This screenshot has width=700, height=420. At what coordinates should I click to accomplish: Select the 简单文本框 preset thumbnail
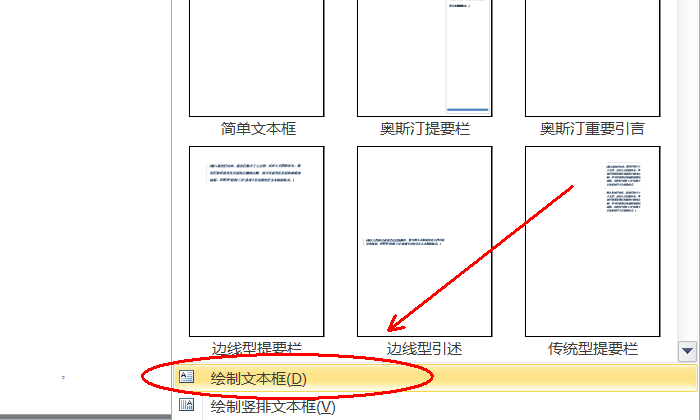pyautogui.click(x=257, y=58)
